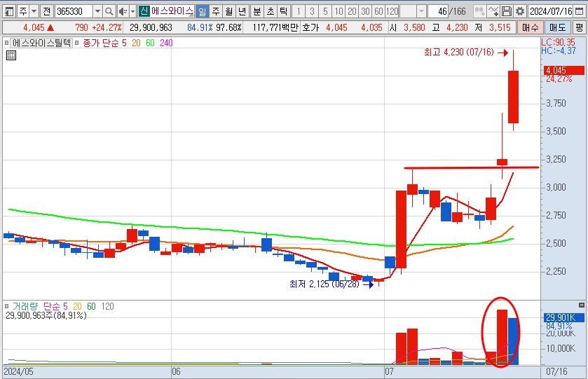The height and width of the screenshot is (379, 588).
Task: Switch to the 초 second chart tab
Action: (270, 12)
